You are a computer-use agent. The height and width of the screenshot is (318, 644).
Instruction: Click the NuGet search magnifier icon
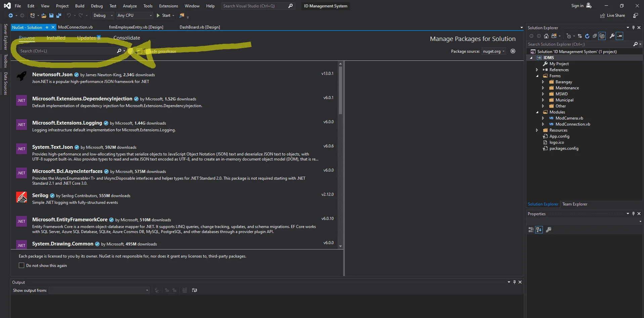pyautogui.click(x=119, y=51)
